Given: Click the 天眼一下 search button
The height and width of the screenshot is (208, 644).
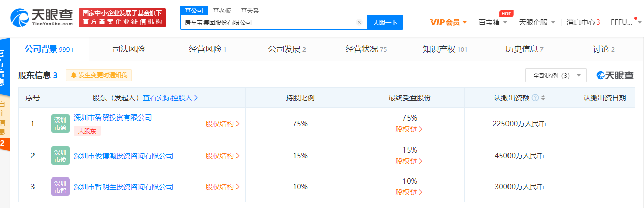Looking at the screenshot, I should click(385, 22).
